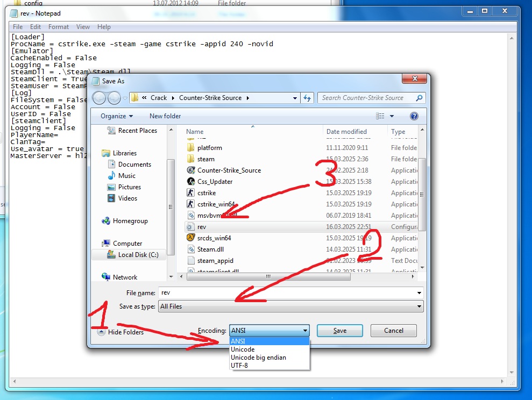Click the Back navigation arrow in Save As
Image resolution: width=532 pixels, height=400 pixels.
point(100,98)
